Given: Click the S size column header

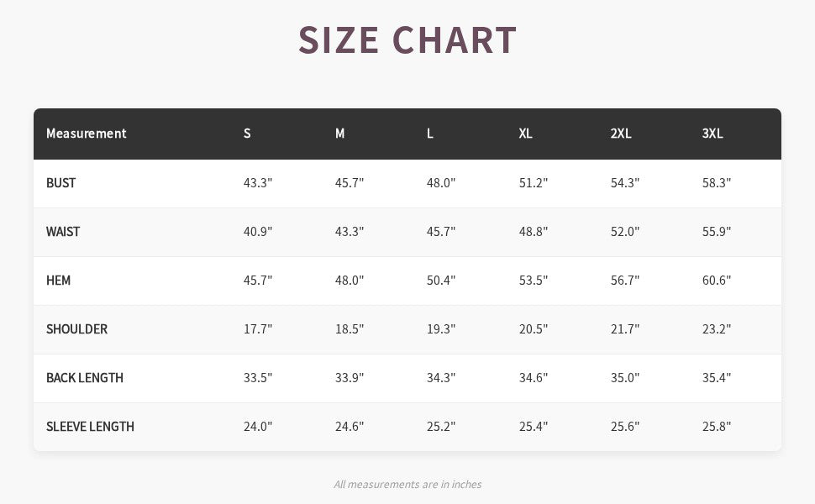Looking at the screenshot, I should coord(247,134).
